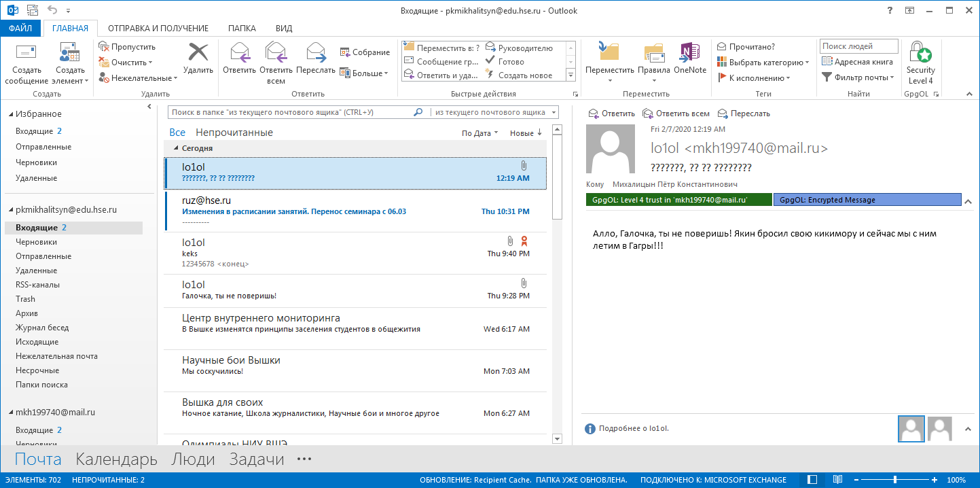The image size is (980, 488).
Task: Click Ответить in the reading pane
Action: [x=611, y=114]
